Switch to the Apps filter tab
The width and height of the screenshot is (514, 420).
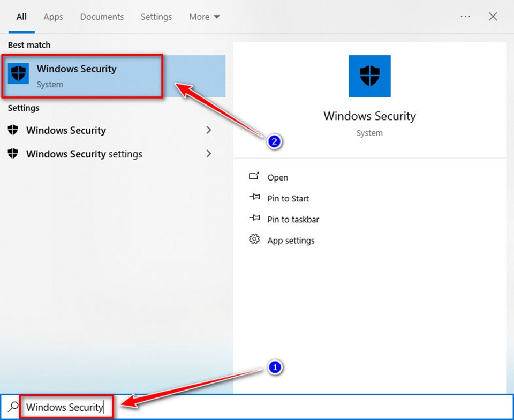click(x=52, y=17)
